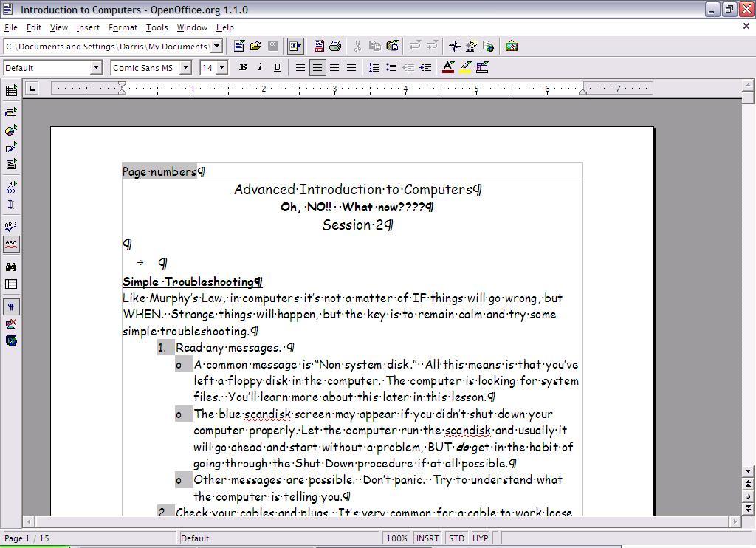Justify the paragraph
Viewport: 756px width, 548px height.
click(x=351, y=67)
